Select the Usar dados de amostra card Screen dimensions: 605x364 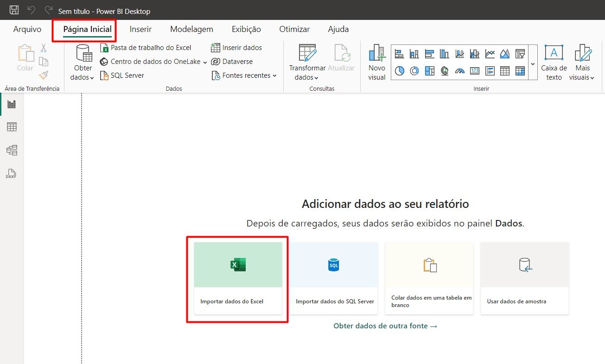525,278
